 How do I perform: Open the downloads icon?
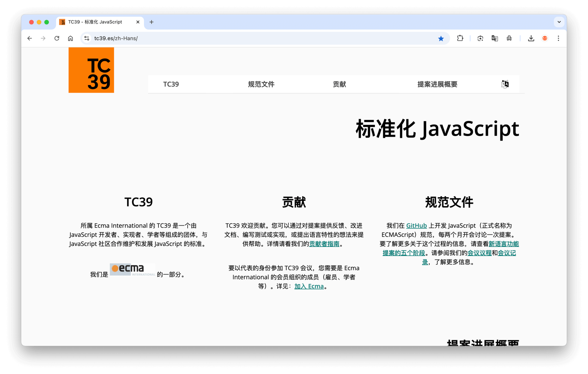[531, 38]
